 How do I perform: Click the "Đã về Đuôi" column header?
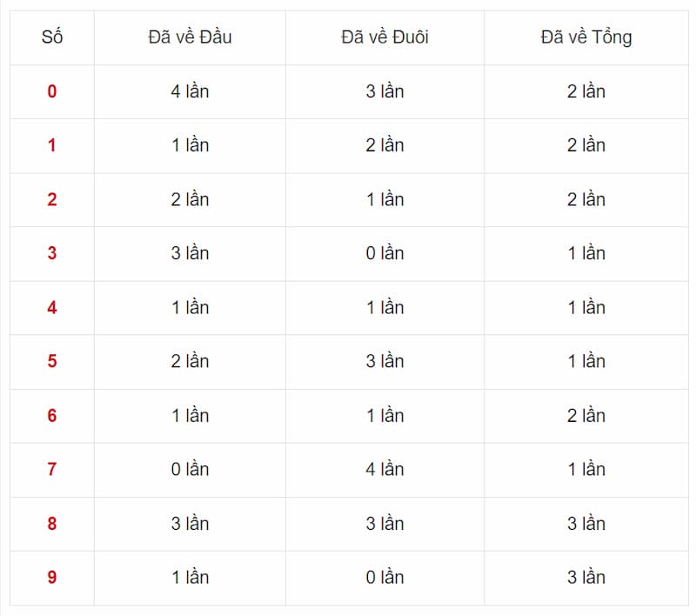(x=385, y=37)
